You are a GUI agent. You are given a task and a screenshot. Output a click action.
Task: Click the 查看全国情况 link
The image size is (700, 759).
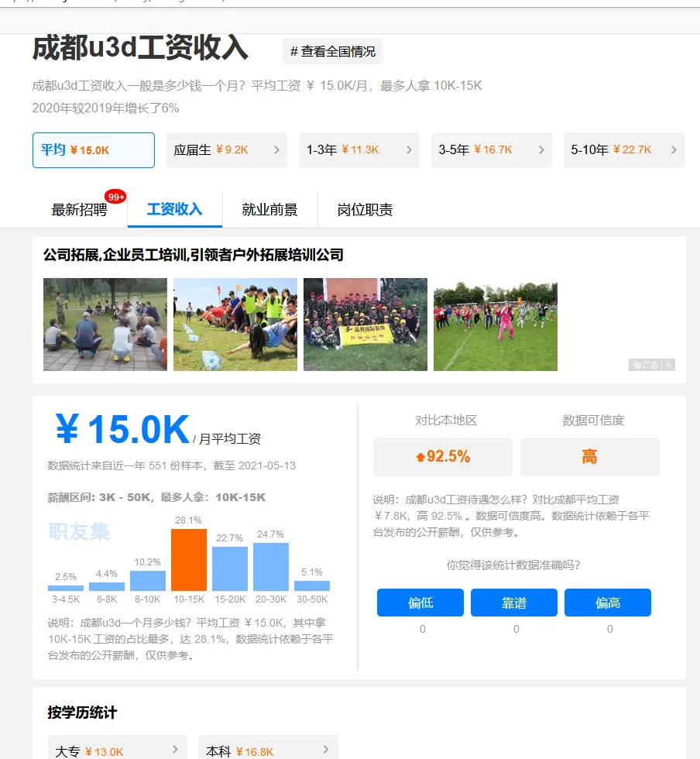[x=332, y=51]
